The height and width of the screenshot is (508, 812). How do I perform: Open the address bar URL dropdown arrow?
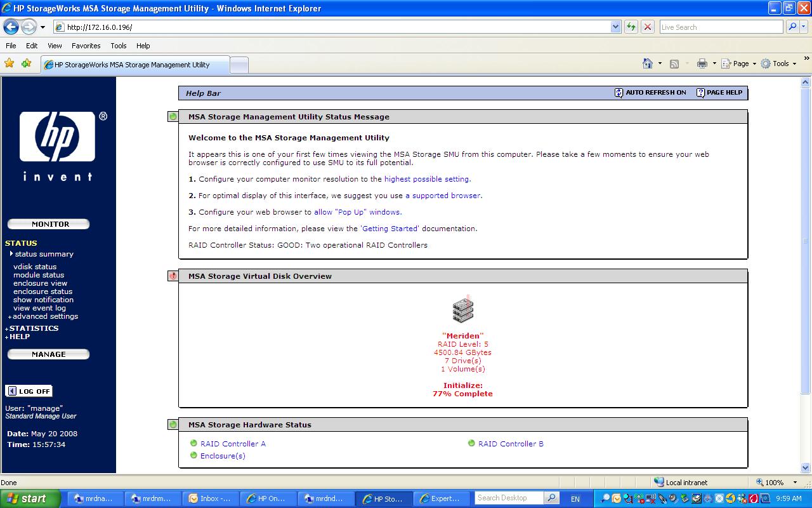click(x=615, y=27)
